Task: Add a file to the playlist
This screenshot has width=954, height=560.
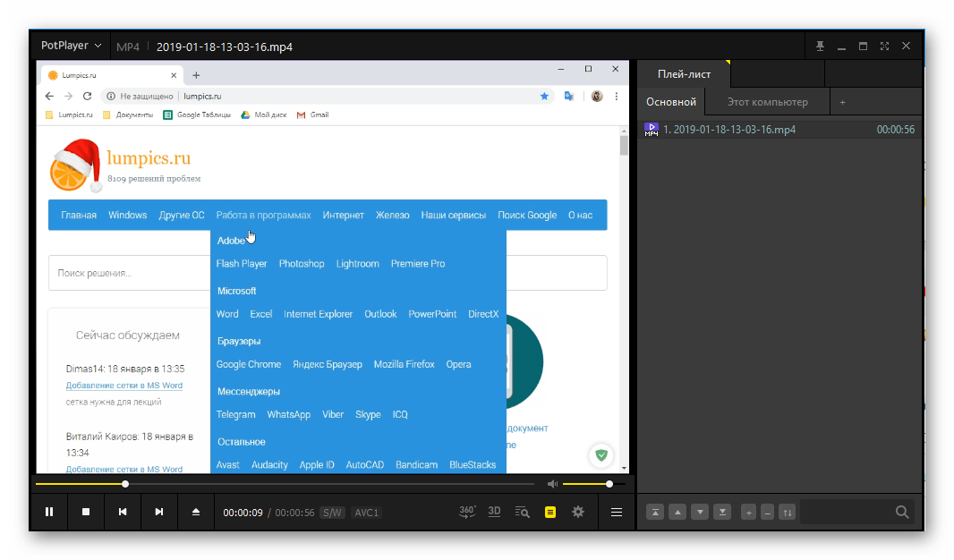Action: pos(749,513)
